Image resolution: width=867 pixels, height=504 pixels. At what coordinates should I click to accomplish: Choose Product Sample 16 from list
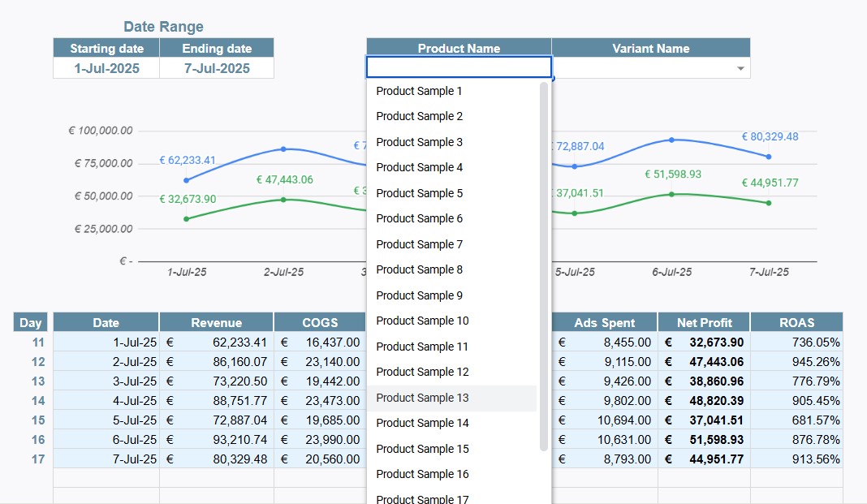(422, 474)
